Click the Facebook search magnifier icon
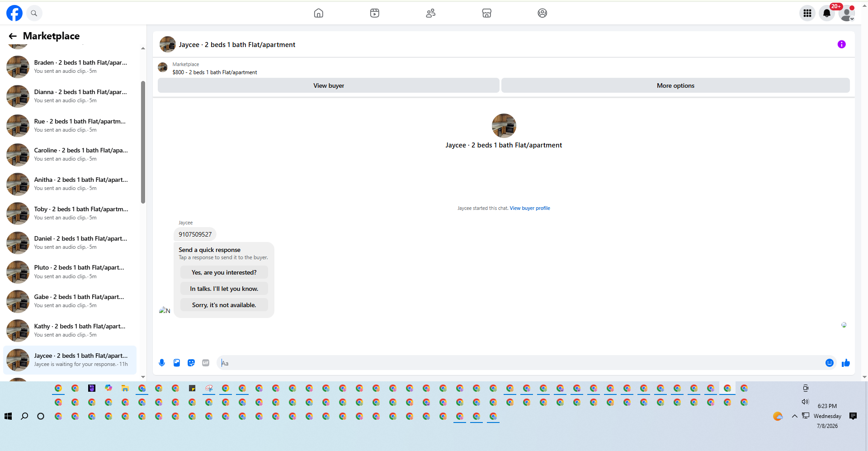 coord(34,13)
